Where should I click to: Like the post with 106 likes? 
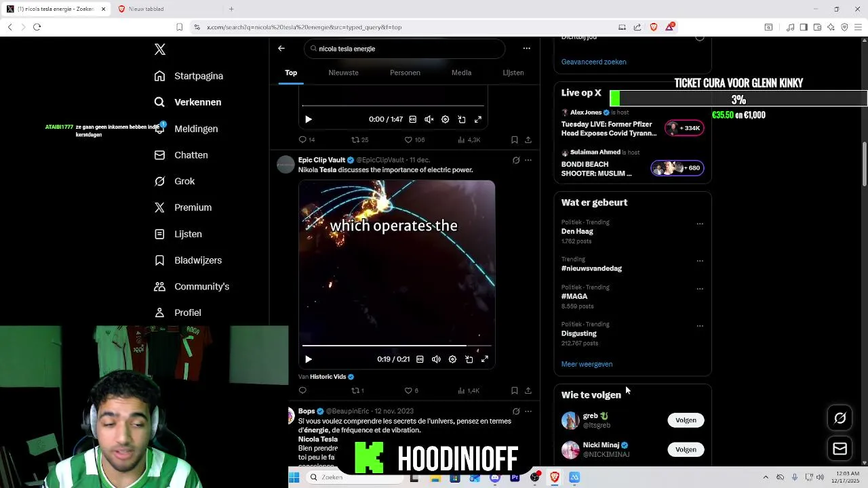[x=414, y=140]
